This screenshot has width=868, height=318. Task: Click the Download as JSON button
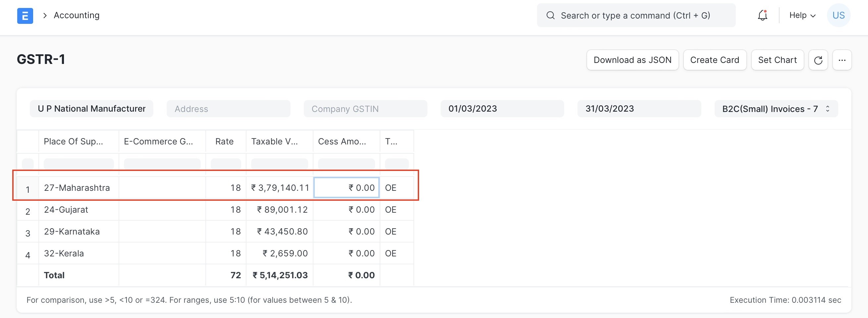(x=632, y=60)
